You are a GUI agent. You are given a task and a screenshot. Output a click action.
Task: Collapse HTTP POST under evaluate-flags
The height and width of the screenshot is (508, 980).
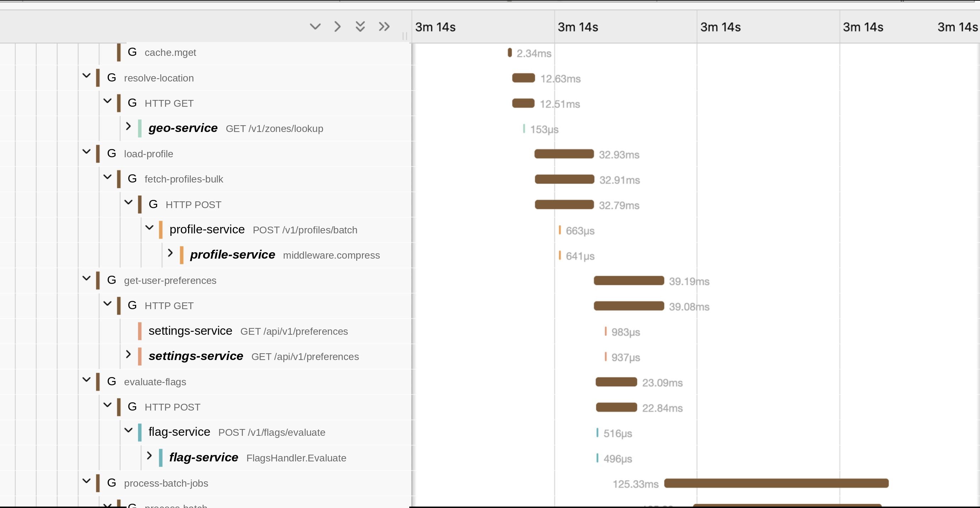(108, 405)
